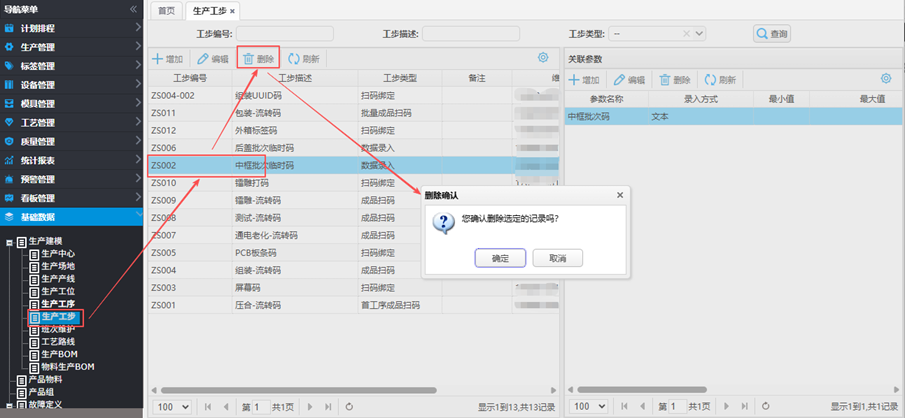This screenshot has height=418, width=905.
Task: Select the 中框批次码 parameter row
Action: coord(734,117)
